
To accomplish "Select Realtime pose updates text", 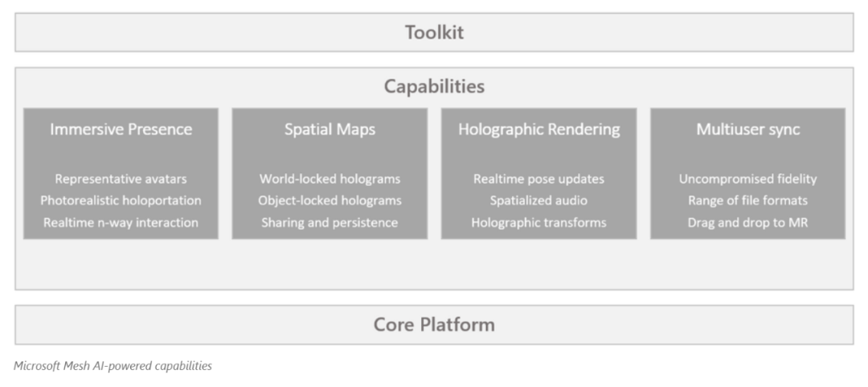I will (539, 179).
